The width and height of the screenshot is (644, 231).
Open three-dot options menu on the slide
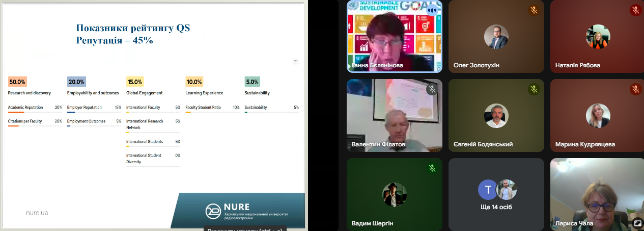point(295,61)
